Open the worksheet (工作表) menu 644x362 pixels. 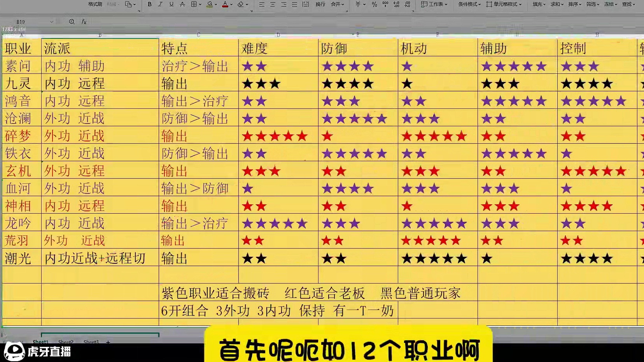click(434, 4)
